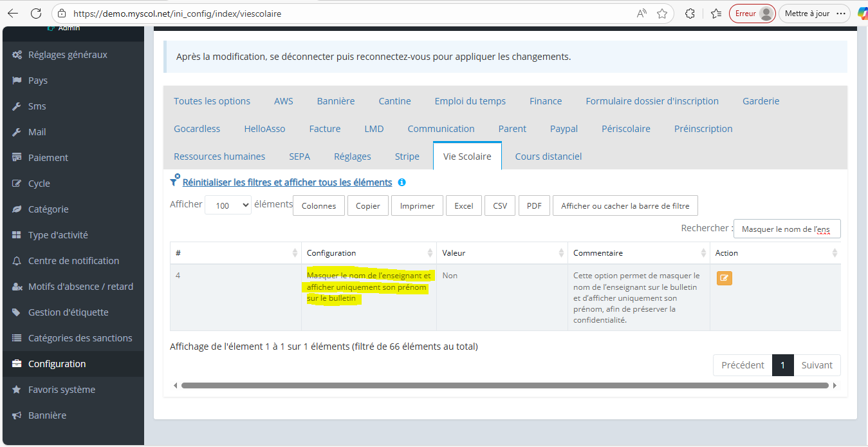Switch to the Cours distanciel tab
868x447 pixels.
click(548, 157)
